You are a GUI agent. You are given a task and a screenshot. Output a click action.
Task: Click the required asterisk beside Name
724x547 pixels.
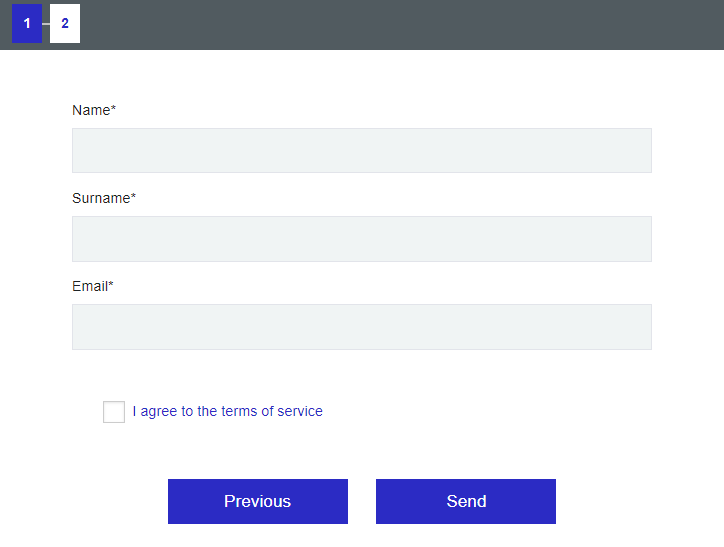[x=114, y=109]
